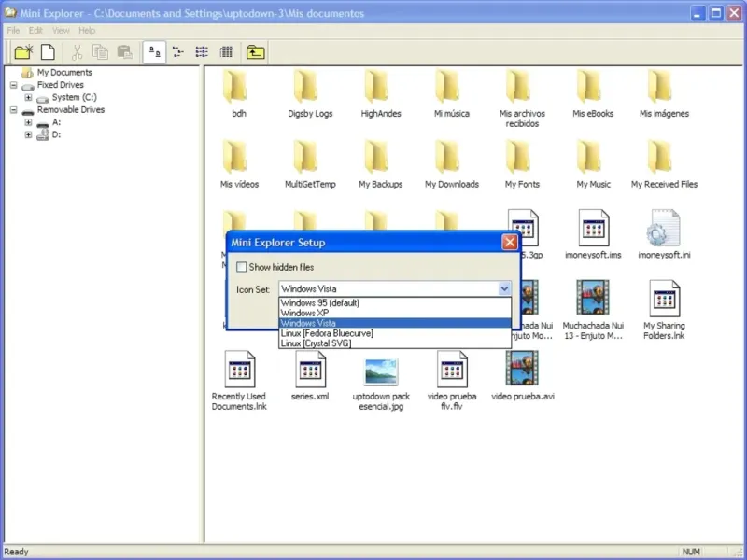
Task: Select My Documents in the folder tree
Action: pos(63,72)
